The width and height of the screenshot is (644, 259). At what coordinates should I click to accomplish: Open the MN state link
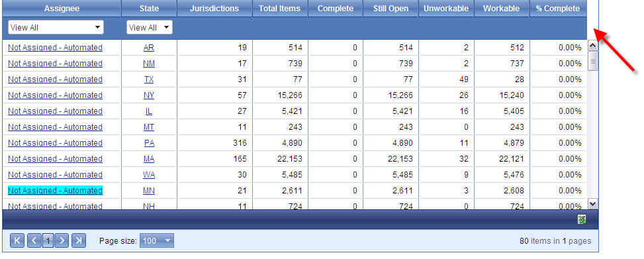[149, 191]
